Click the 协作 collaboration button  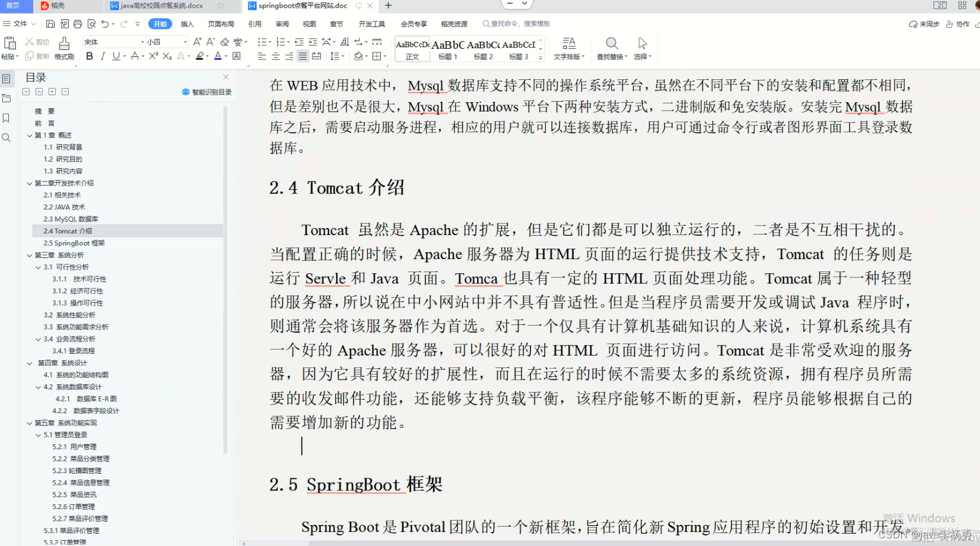point(958,24)
